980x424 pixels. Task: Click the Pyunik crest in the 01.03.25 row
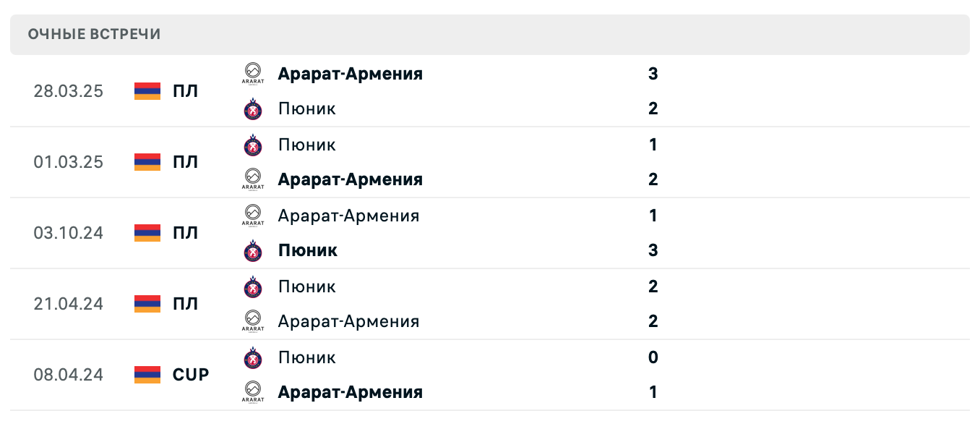coord(252,144)
